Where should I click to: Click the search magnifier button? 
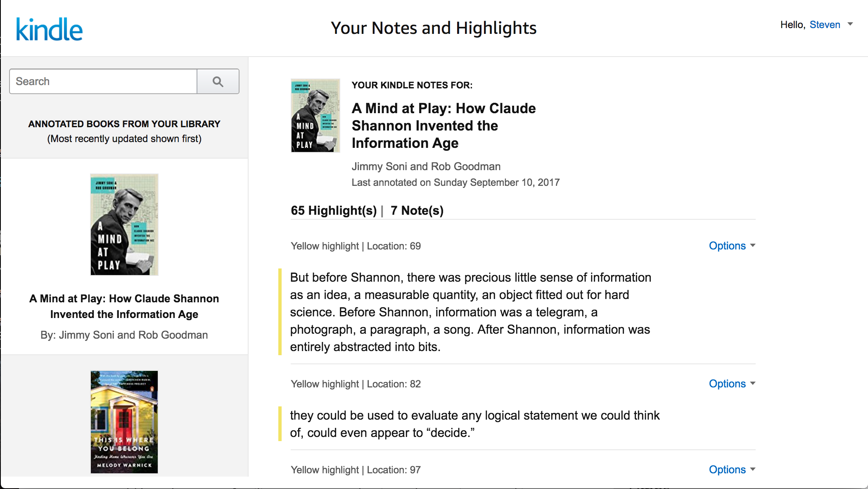click(x=218, y=81)
